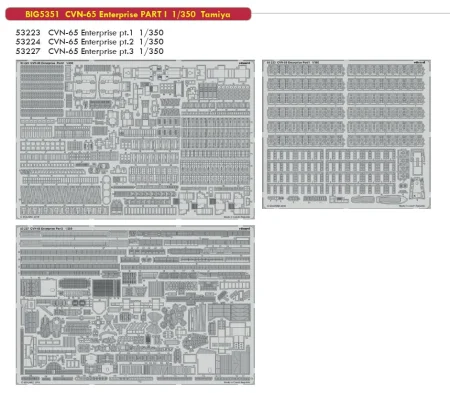Open the top-right photo-etch fret image
This screenshot has width=450, height=393.
(346, 134)
